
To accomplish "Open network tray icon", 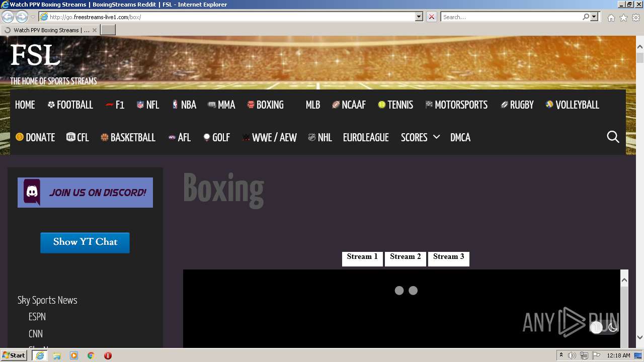I will click(x=584, y=355).
